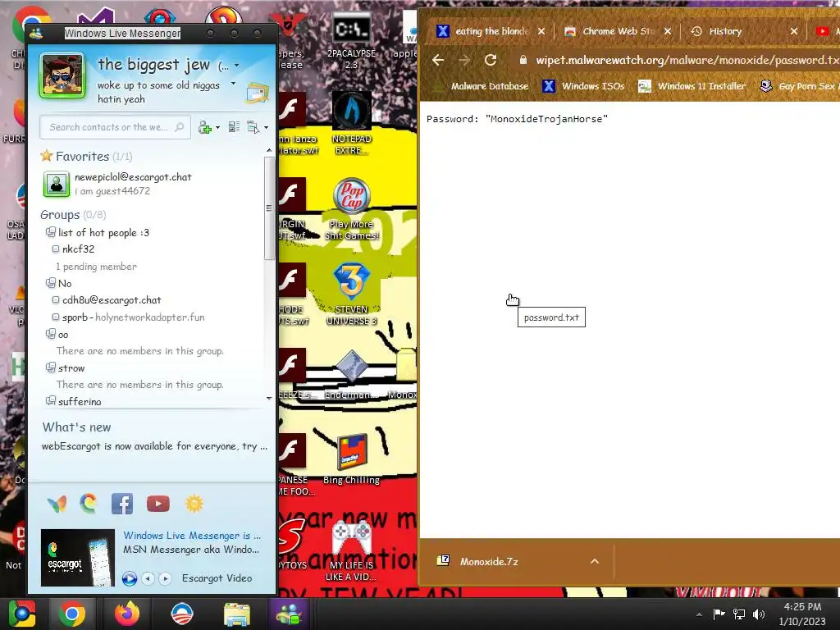Click the Firefox icon in the taskbar
This screenshot has height=630, width=840.
tap(127, 614)
